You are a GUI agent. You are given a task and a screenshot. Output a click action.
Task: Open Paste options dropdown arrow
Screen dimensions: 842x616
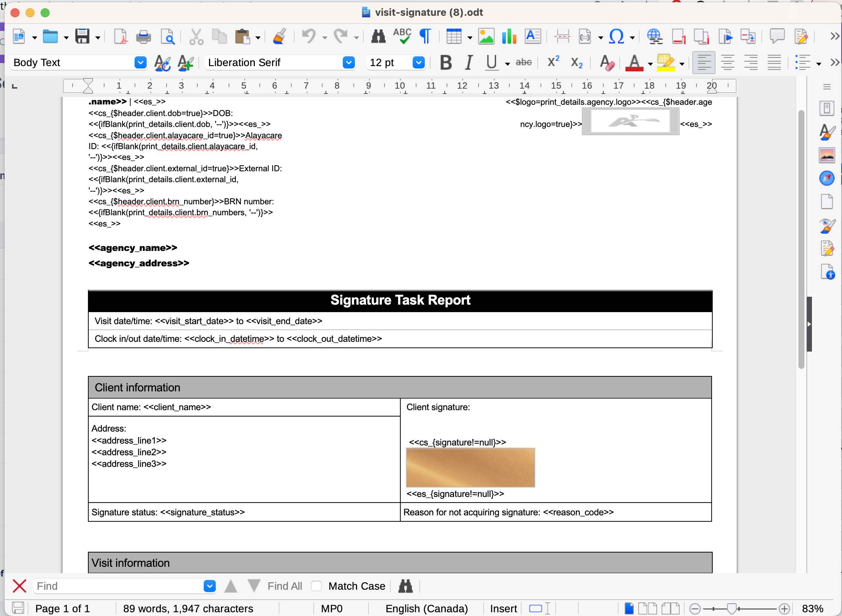pos(258,38)
